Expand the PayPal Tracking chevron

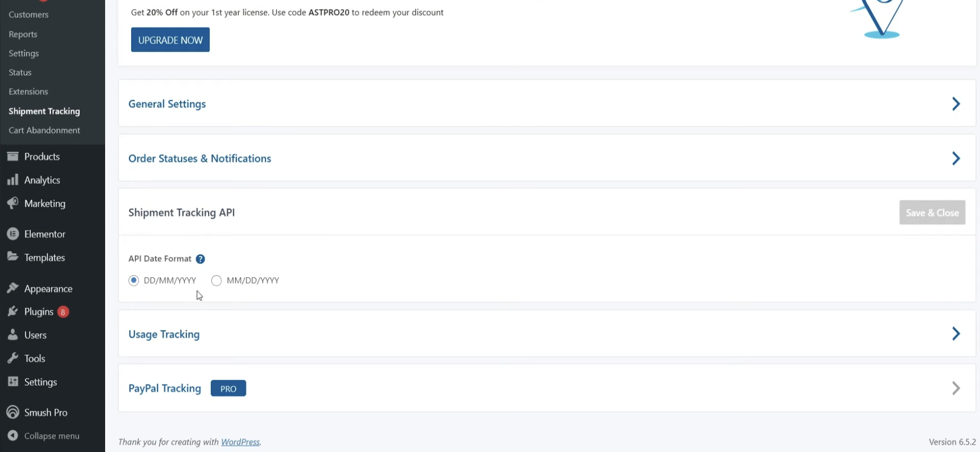(x=956, y=388)
